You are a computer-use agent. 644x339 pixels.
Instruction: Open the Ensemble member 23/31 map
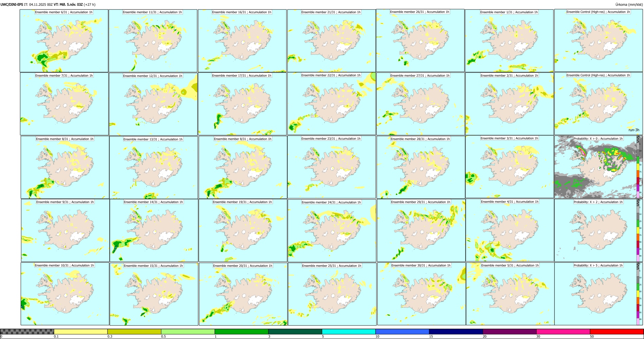(331, 167)
